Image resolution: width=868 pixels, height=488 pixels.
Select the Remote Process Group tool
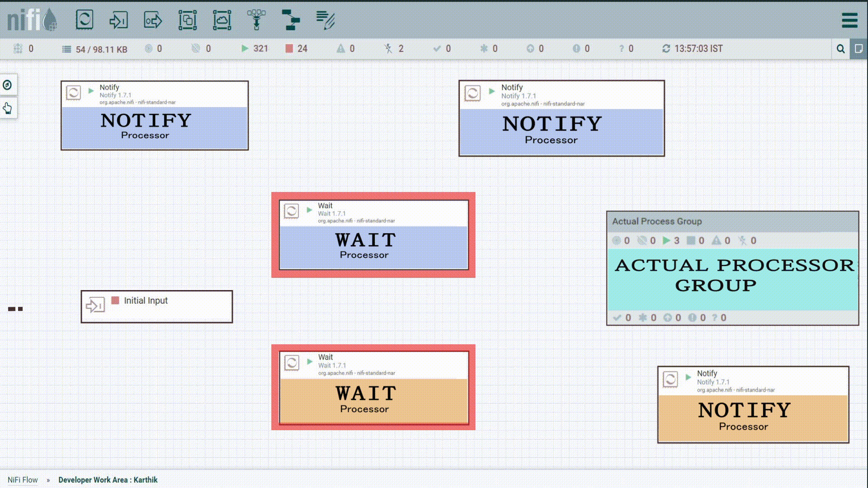coord(222,19)
